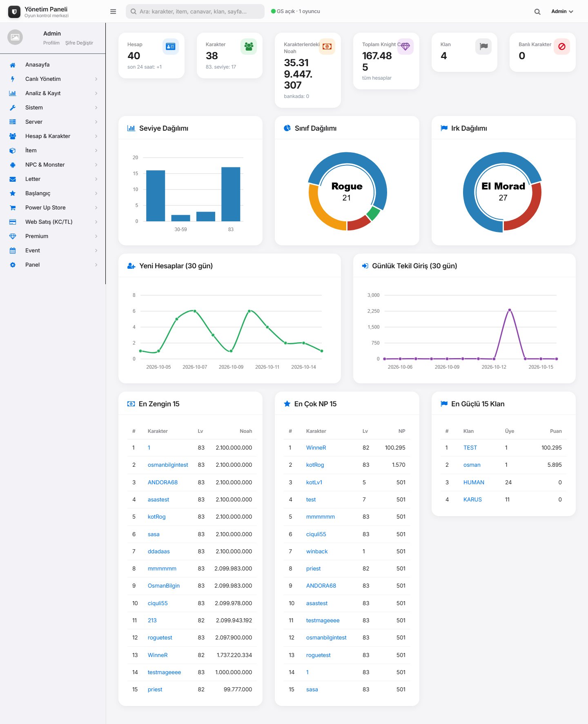The height and width of the screenshot is (724, 588).
Task: Click the Anasayfa home icon
Action: pyautogui.click(x=13, y=65)
